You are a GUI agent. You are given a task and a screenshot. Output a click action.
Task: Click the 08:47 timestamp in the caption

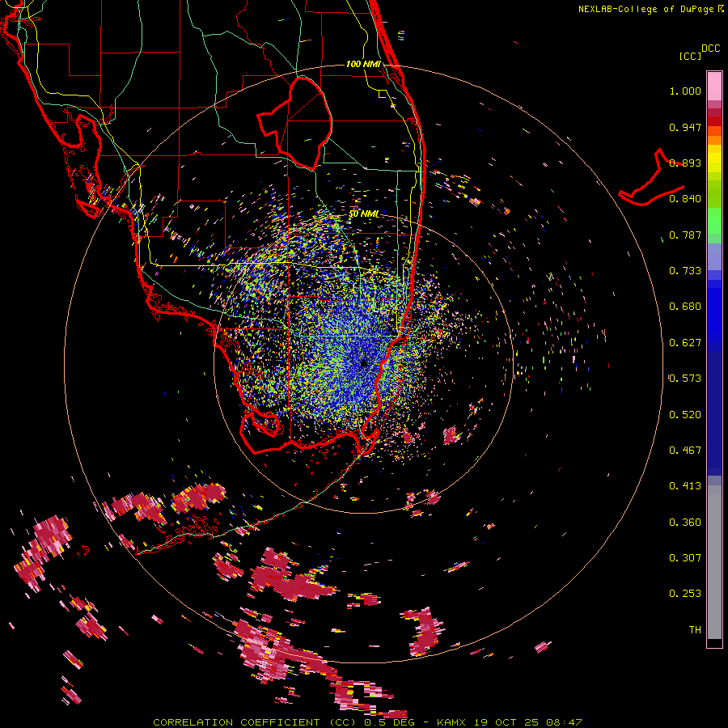tap(564, 722)
